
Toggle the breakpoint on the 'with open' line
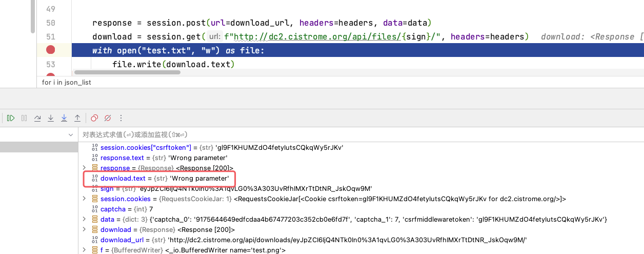[x=50, y=50]
